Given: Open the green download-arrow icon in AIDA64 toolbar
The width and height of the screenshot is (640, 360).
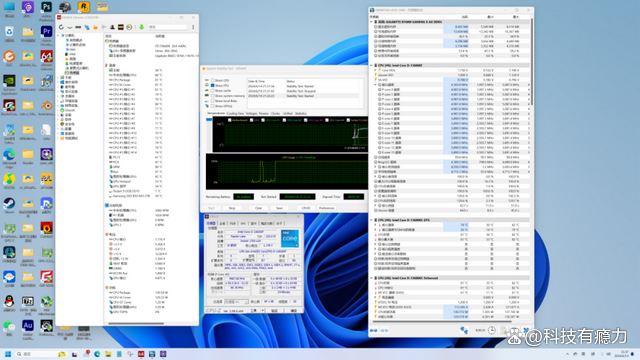Looking at the screenshot, I should point(141,27).
